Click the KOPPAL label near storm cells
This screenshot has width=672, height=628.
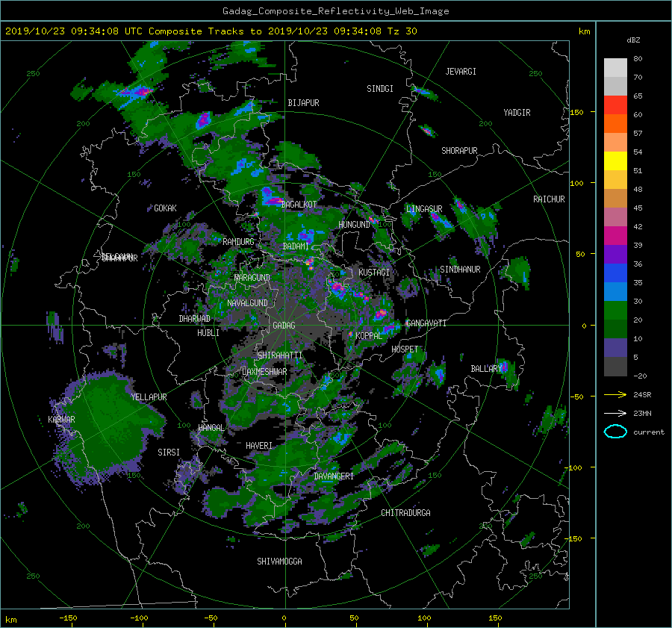coord(369,336)
